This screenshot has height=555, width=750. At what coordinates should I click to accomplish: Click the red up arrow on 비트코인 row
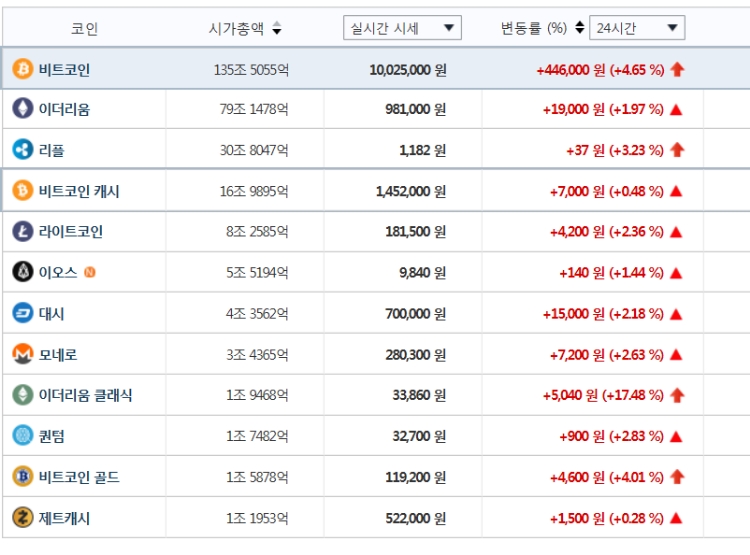tap(677, 70)
